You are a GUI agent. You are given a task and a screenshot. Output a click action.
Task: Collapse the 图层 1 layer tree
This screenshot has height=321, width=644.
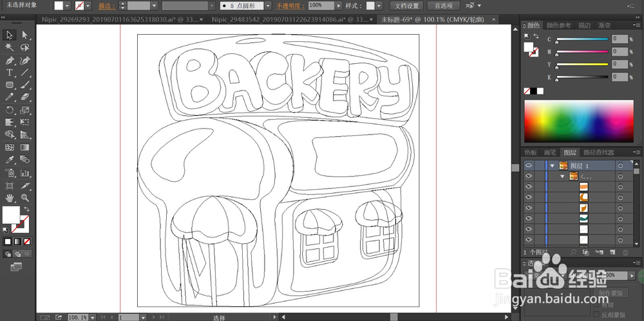click(553, 166)
